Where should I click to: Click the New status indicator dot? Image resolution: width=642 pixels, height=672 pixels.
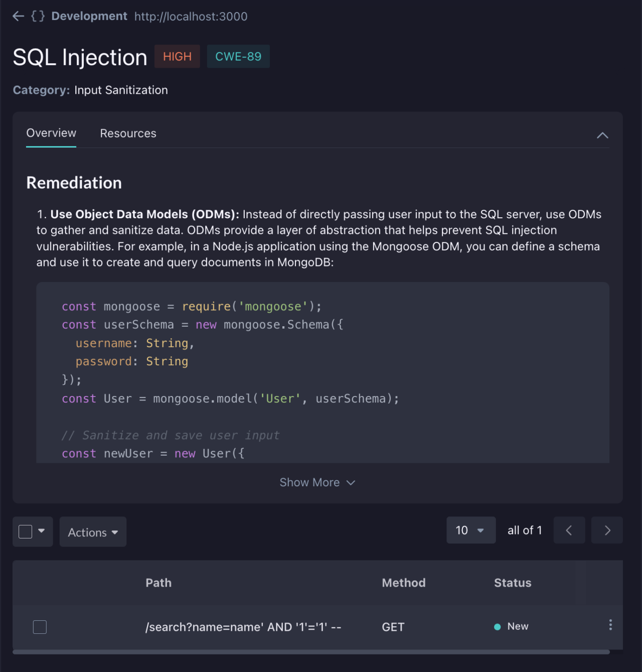tap(497, 626)
